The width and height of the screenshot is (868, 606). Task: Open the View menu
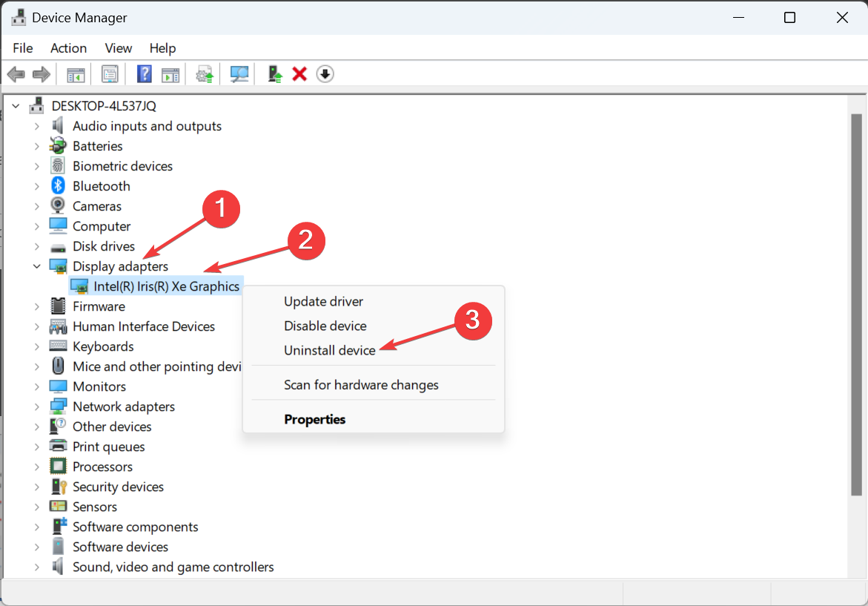tap(119, 48)
